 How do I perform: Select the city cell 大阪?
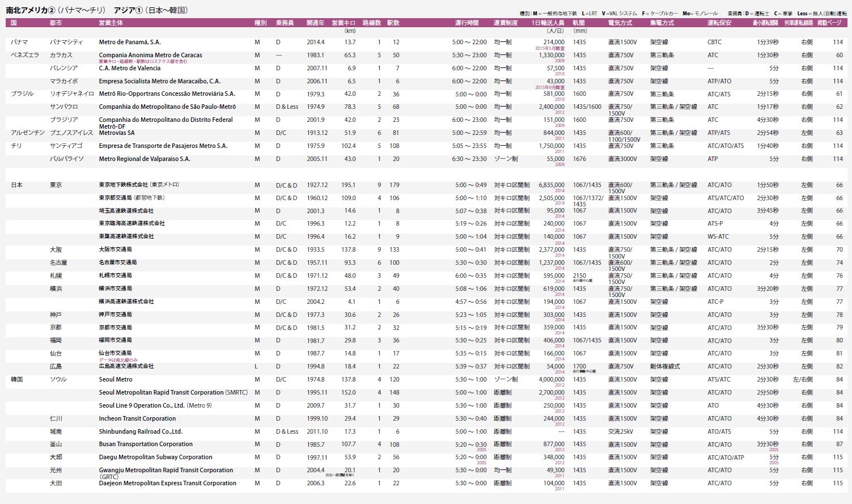coord(56,250)
